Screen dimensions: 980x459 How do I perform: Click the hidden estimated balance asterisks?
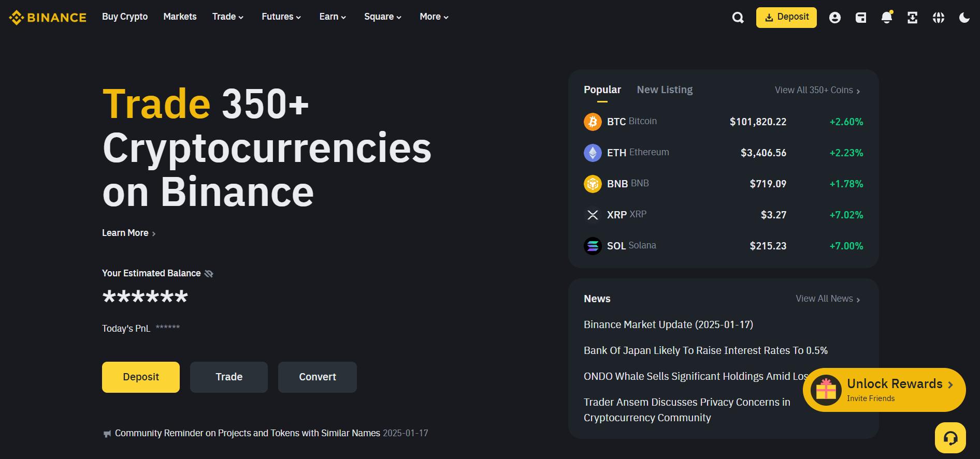145,296
